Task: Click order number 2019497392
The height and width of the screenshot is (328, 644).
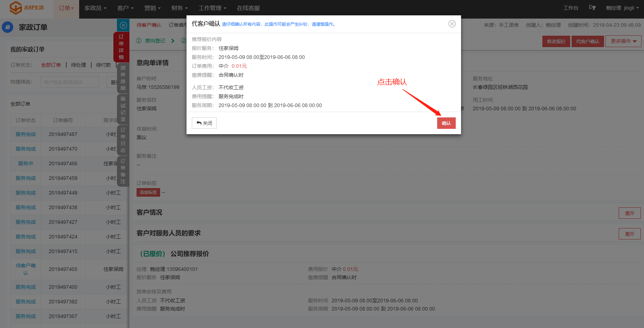Action: [63, 302]
